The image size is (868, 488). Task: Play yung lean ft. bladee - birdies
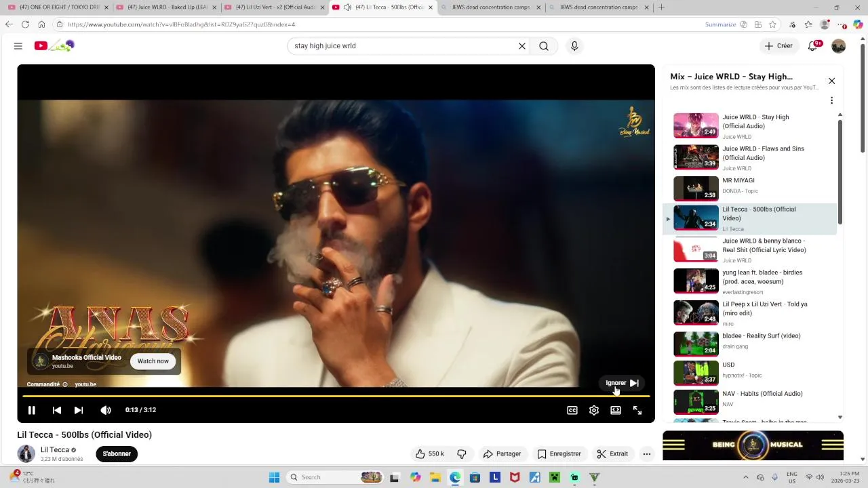[749, 281]
